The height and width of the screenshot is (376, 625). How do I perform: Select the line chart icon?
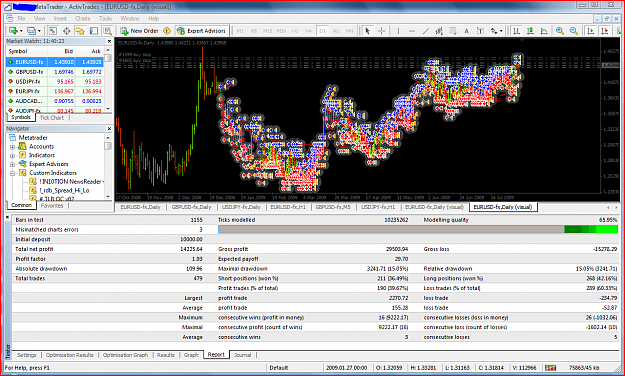[x=544, y=31]
